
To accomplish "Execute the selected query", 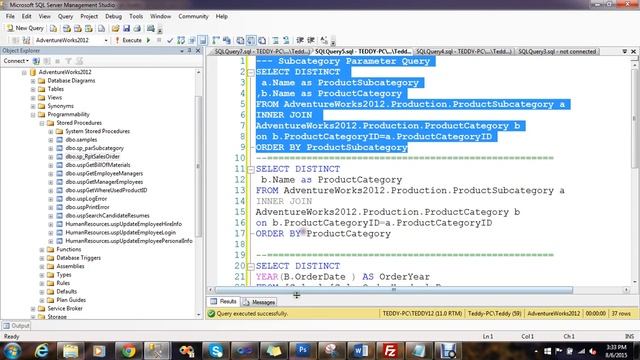I will coord(129,40).
